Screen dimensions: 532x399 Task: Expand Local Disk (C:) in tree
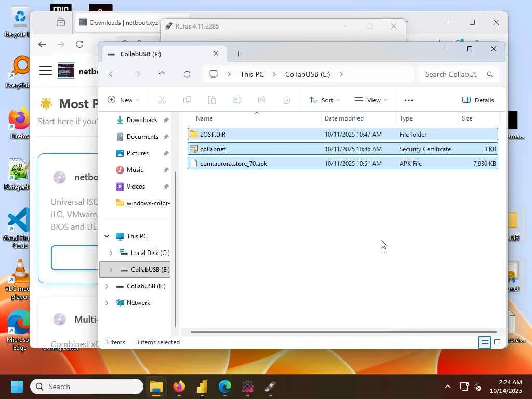(111, 253)
